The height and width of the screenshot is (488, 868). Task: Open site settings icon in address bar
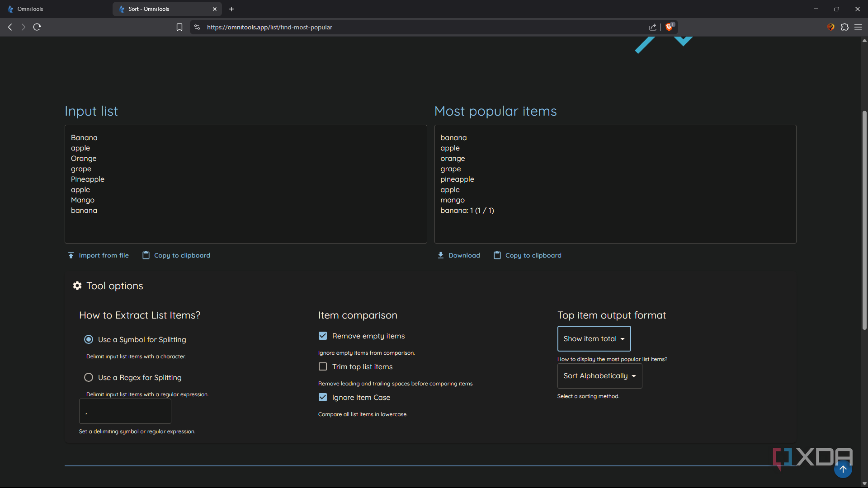coord(197,27)
